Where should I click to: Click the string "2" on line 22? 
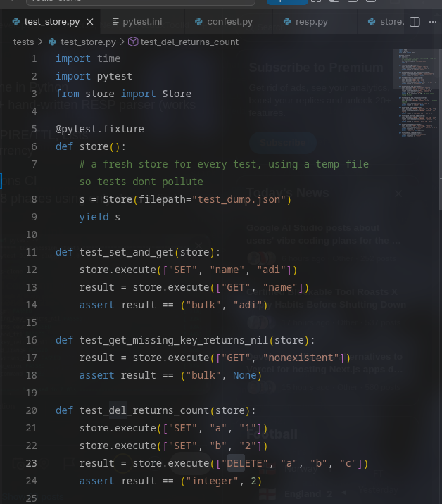(x=248, y=446)
